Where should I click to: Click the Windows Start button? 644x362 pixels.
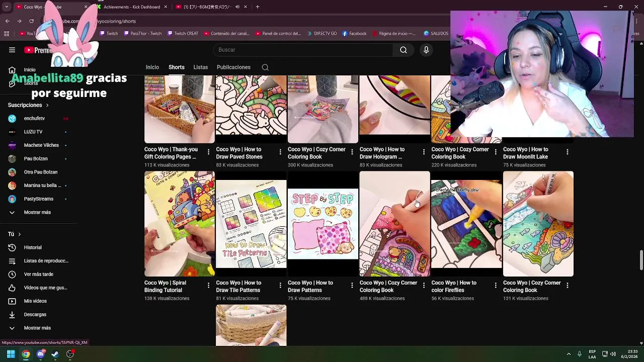tap(11, 354)
